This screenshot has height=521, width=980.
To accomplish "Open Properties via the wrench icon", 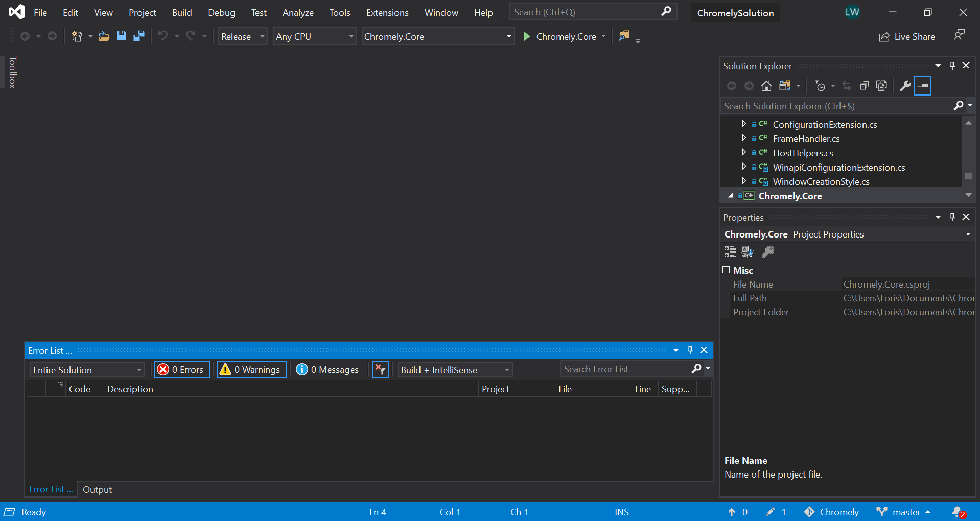I will (x=905, y=86).
